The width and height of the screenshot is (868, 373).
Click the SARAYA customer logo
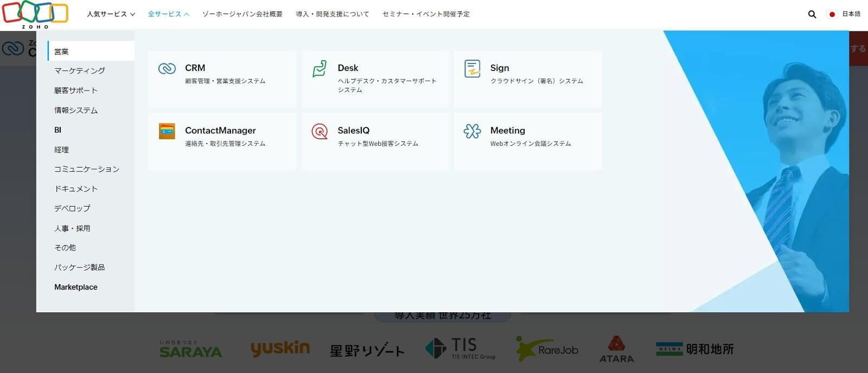click(x=190, y=349)
